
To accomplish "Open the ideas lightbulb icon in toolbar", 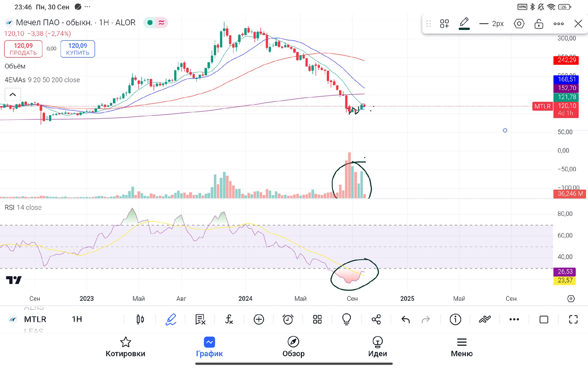I will 347,320.
